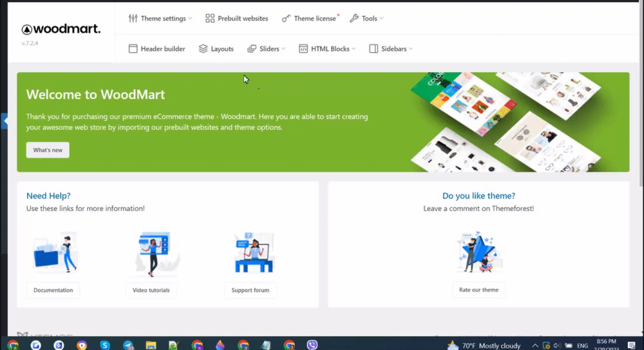Viewport: 644px width, 350px height.
Task: Expand the HTML Blocks dropdown arrow
Action: point(354,49)
